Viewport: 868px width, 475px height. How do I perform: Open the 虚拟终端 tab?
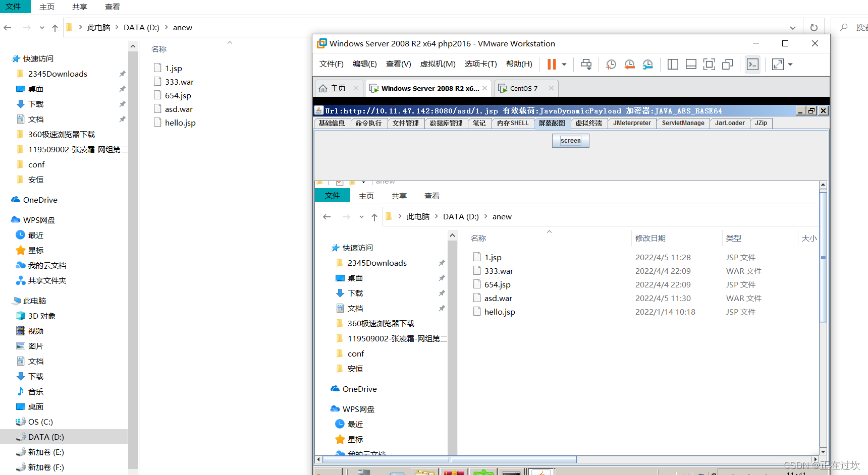tap(588, 123)
